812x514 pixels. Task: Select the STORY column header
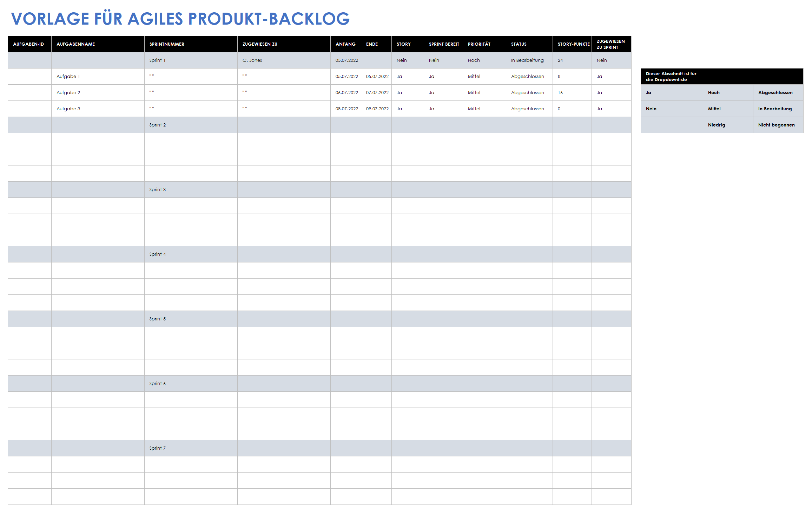pos(408,44)
